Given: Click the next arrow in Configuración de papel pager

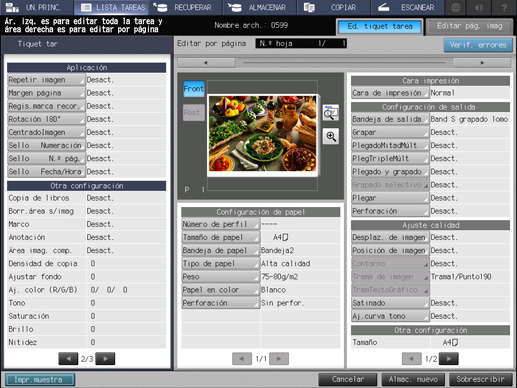Looking at the screenshot, I should click(x=279, y=359).
